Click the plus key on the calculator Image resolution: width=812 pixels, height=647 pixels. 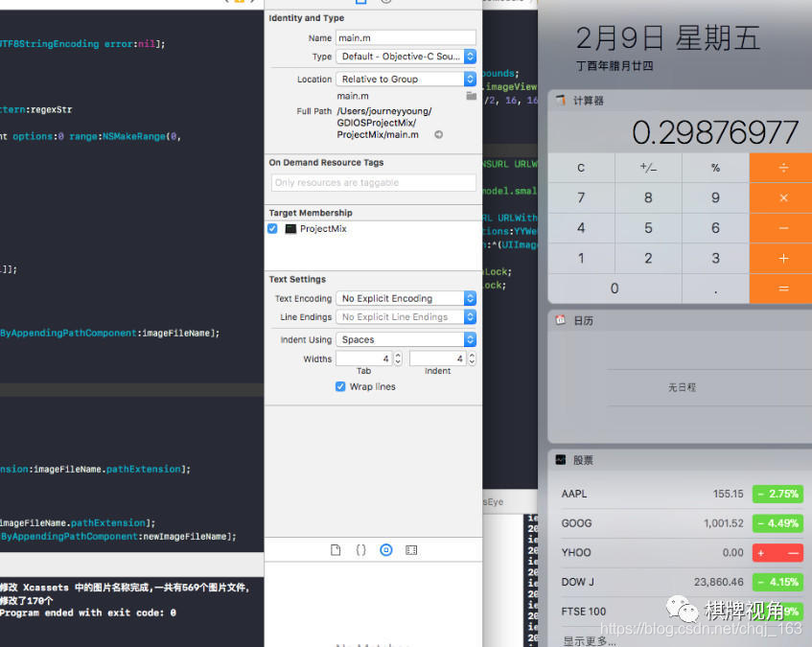tap(783, 258)
